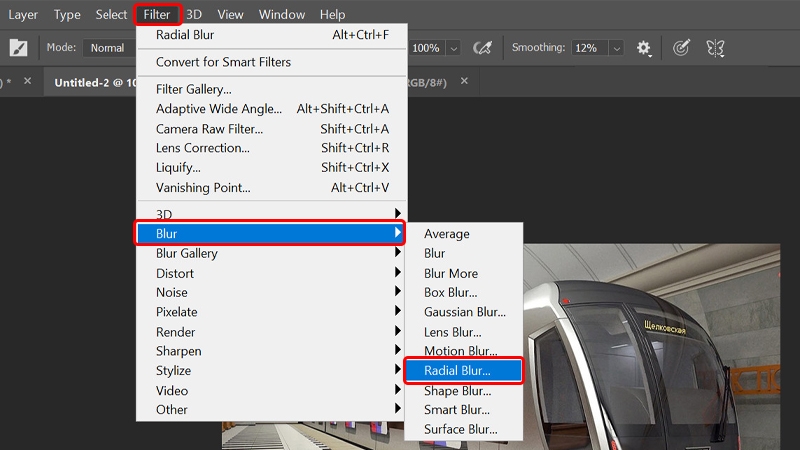Expand the Video submenu
Viewport: 800px width, 450px height.
[x=272, y=390]
